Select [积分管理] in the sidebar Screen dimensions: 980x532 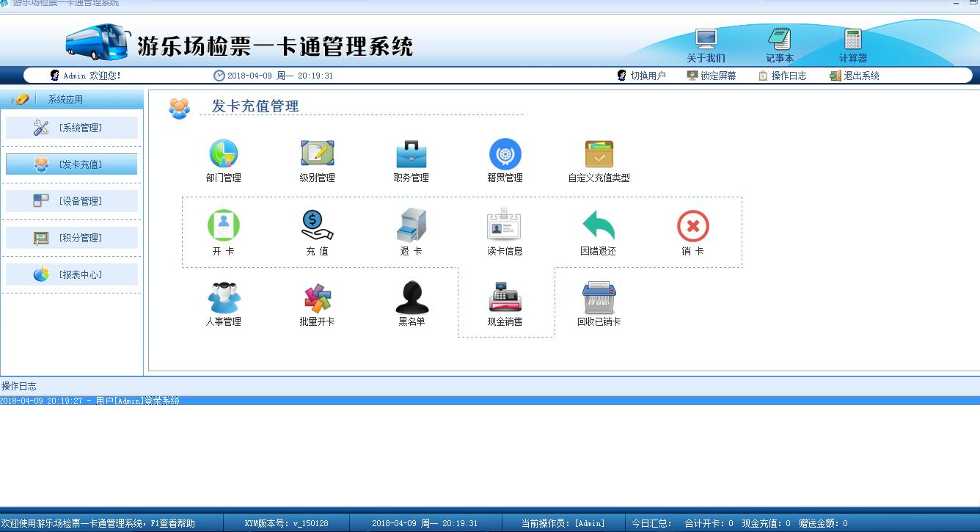(72, 238)
